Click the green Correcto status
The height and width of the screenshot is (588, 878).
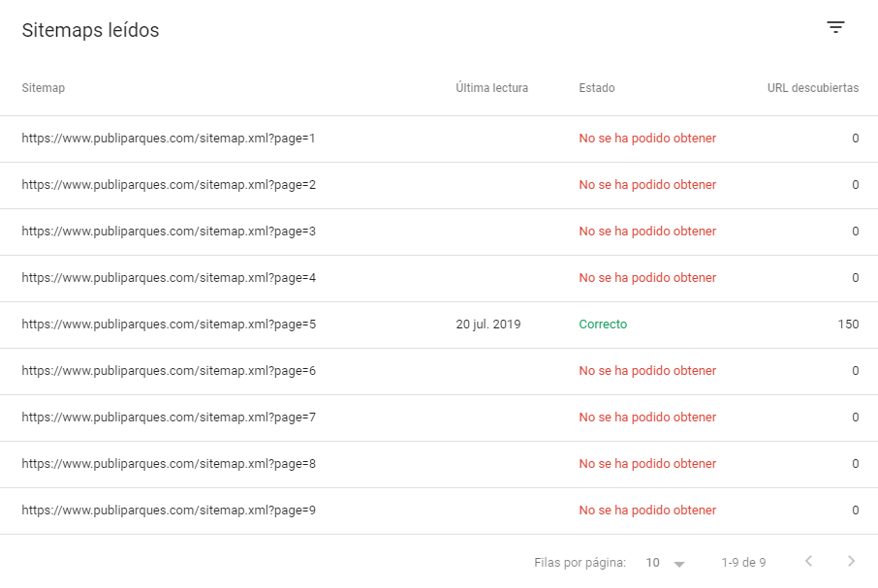pyautogui.click(x=603, y=324)
